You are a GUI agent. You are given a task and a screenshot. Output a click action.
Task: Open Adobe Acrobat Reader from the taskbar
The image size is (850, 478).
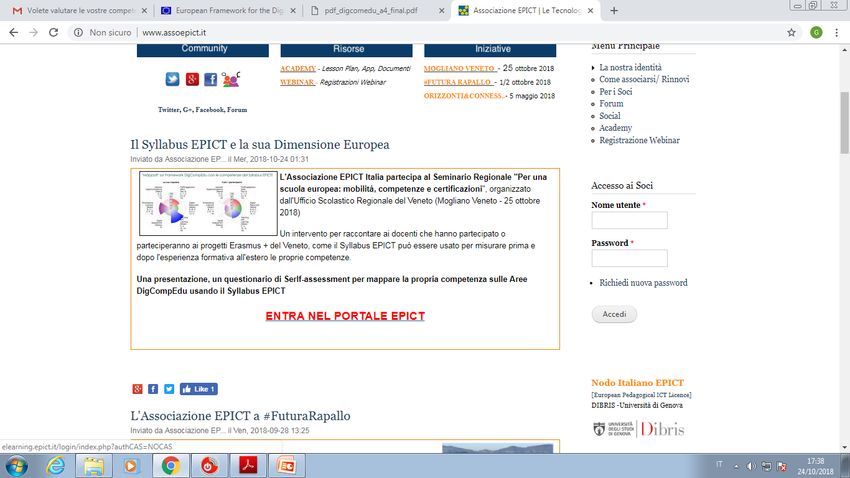[x=247, y=465]
